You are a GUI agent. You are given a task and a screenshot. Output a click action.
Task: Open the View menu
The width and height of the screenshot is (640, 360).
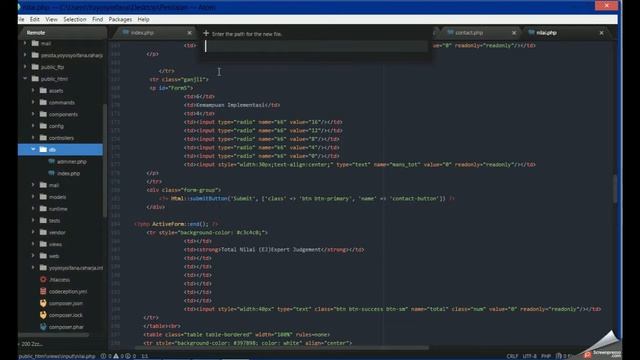click(51, 19)
